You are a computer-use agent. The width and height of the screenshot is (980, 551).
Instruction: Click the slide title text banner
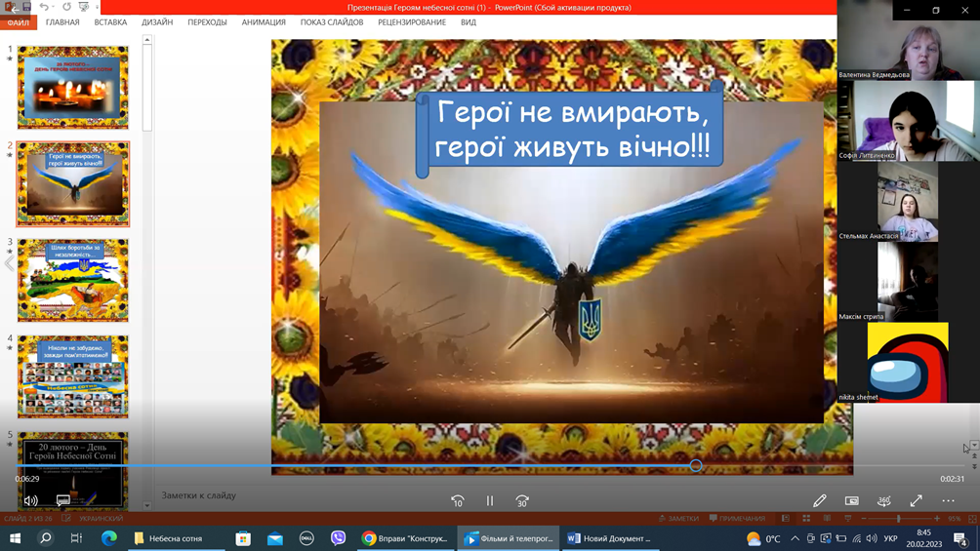click(x=571, y=130)
